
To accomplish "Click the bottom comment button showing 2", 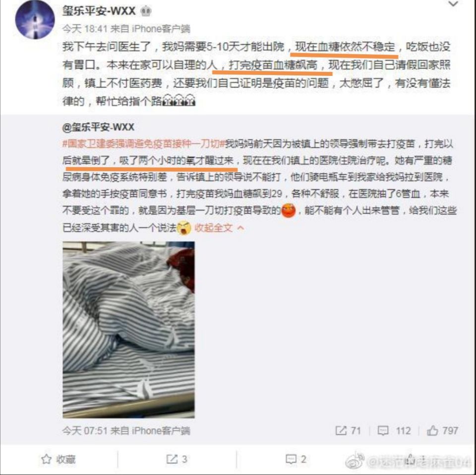I will (296, 459).
